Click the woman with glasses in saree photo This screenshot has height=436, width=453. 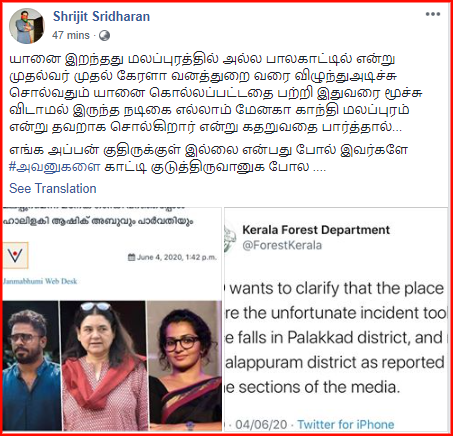click(184, 366)
